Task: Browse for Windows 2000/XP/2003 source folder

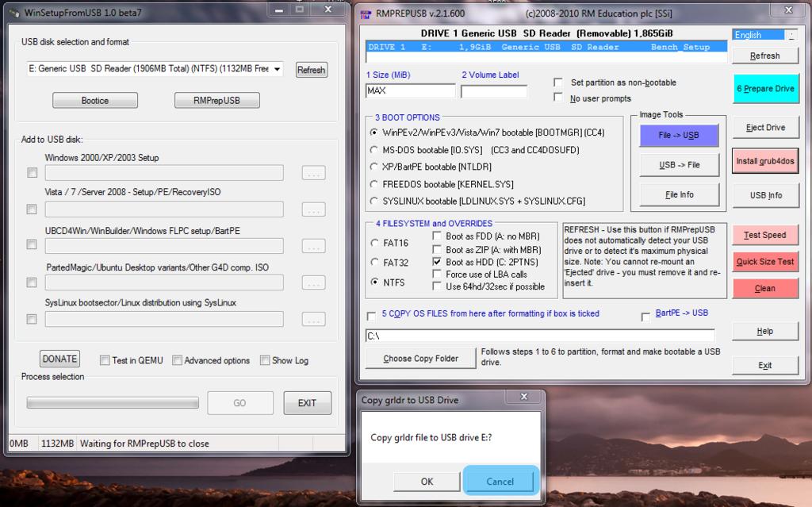Action: click(x=313, y=173)
